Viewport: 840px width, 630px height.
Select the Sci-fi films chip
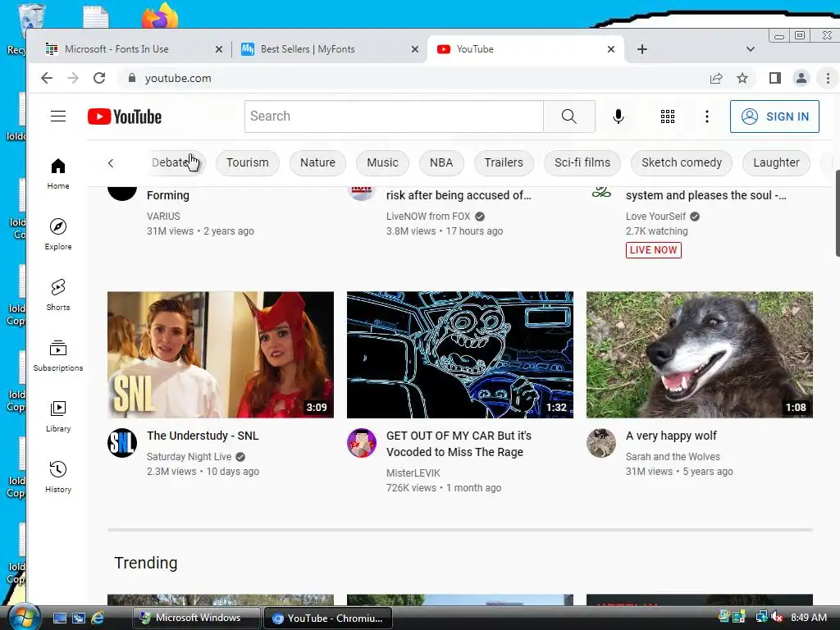pos(582,163)
